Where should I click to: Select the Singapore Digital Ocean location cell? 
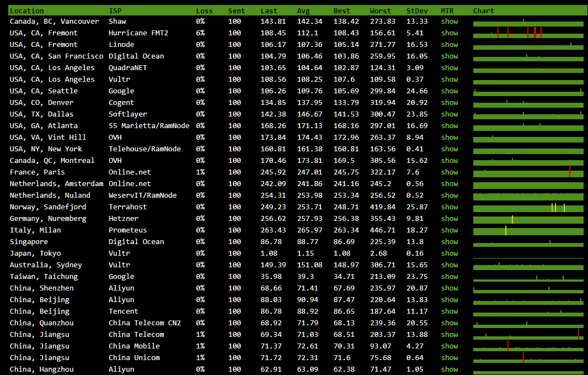tap(29, 242)
